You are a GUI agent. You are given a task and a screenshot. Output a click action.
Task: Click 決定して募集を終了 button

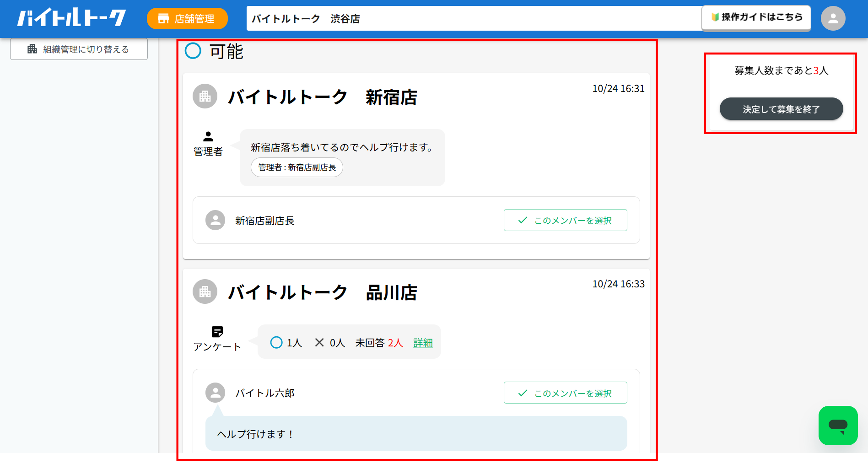tap(781, 109)
